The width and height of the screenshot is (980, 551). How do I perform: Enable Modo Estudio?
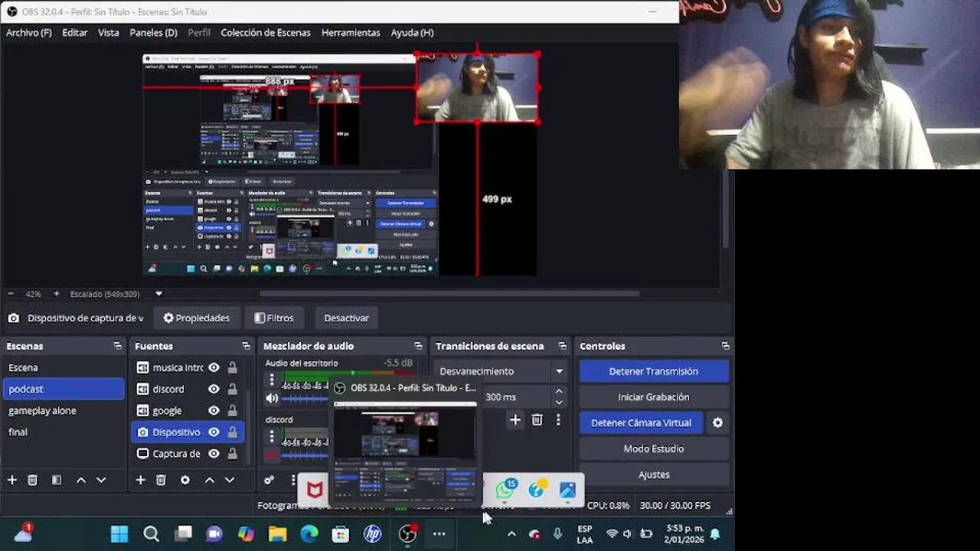(654, 448)
